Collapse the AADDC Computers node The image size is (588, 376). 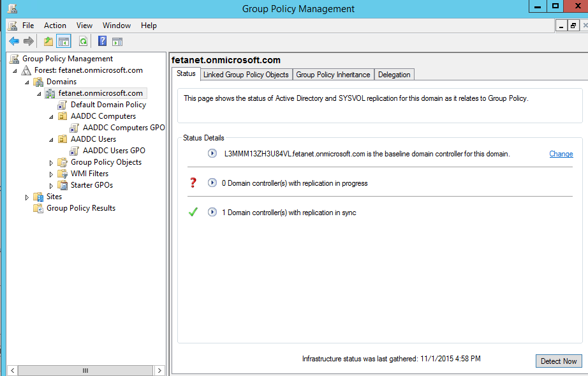pos(51,117)
